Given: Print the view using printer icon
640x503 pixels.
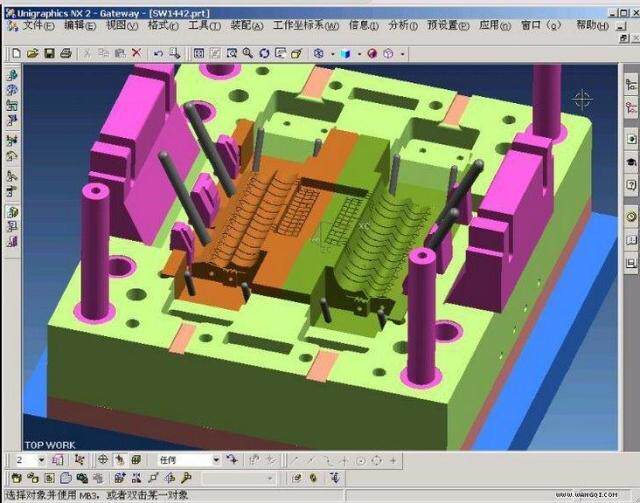Looking at the screenshot, I should (x=66, y=53).
